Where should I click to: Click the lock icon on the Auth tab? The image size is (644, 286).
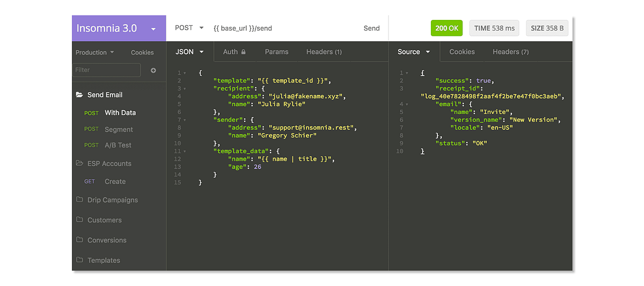point(243,52)
